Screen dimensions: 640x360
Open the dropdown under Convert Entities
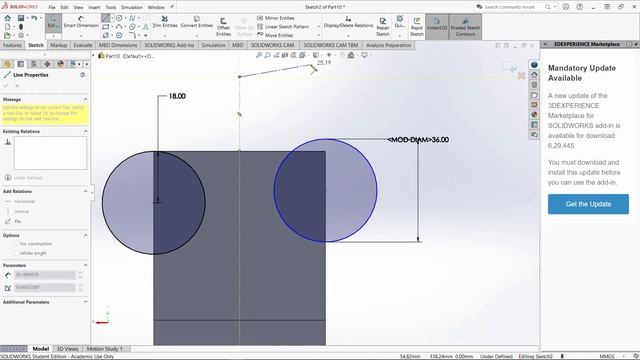197,36
